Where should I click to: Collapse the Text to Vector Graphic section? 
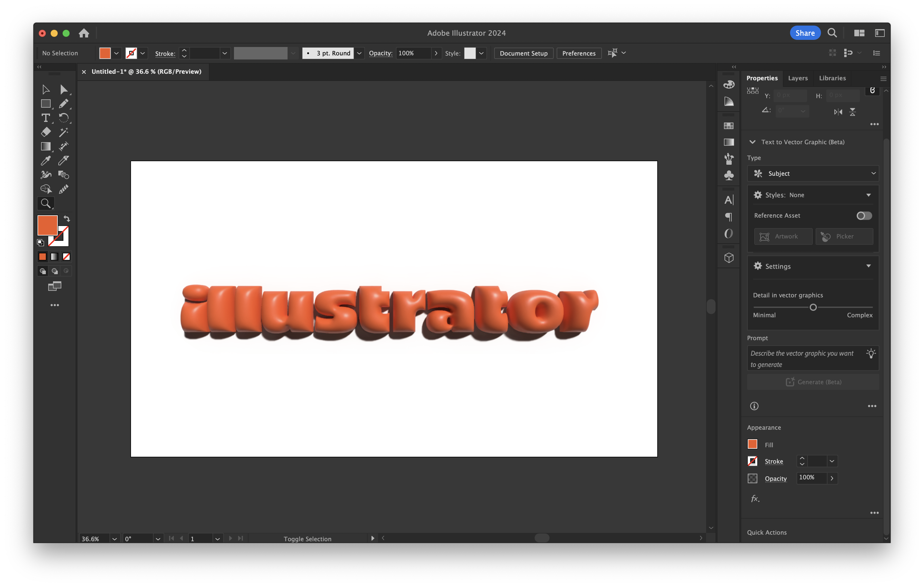[753, 142]
